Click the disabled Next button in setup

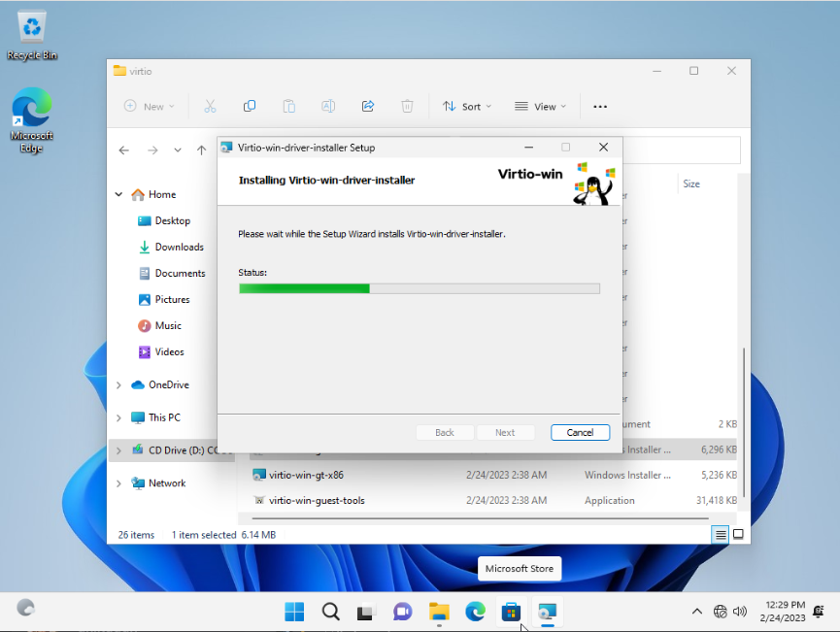tap(505, 432)
